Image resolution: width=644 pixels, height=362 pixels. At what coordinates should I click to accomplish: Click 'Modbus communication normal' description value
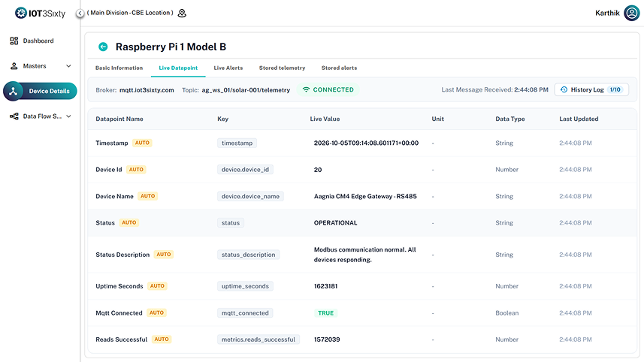pyautogui.click(x=364, y=255)
